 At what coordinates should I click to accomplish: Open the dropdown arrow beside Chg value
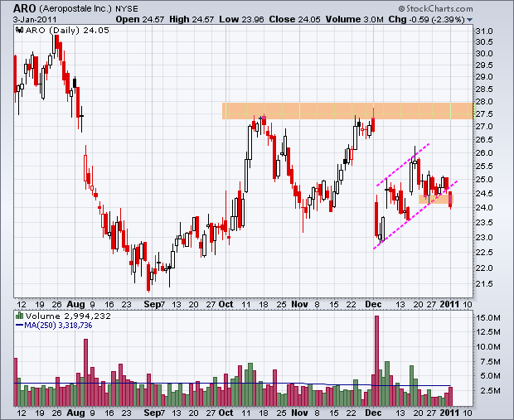click(x=469, y=20)
